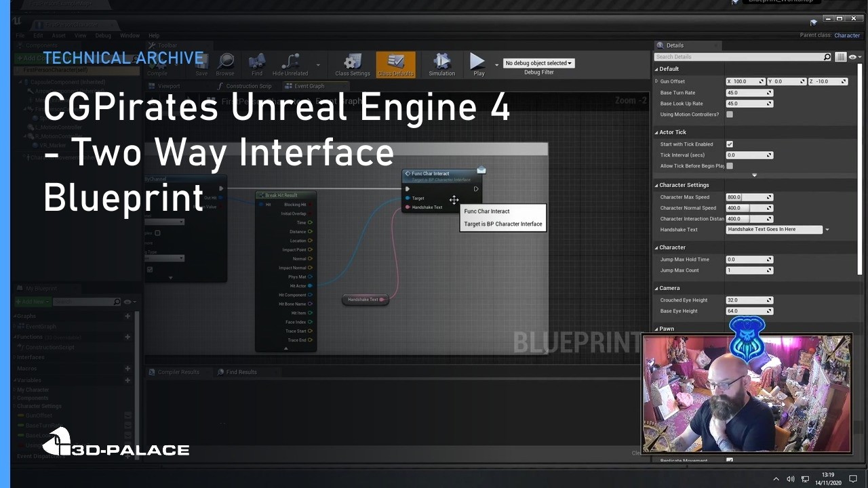This screenshot has height=488, width=868.
Task: Open the Details property matrix grid icon
Action: click(x=841, y=57)
